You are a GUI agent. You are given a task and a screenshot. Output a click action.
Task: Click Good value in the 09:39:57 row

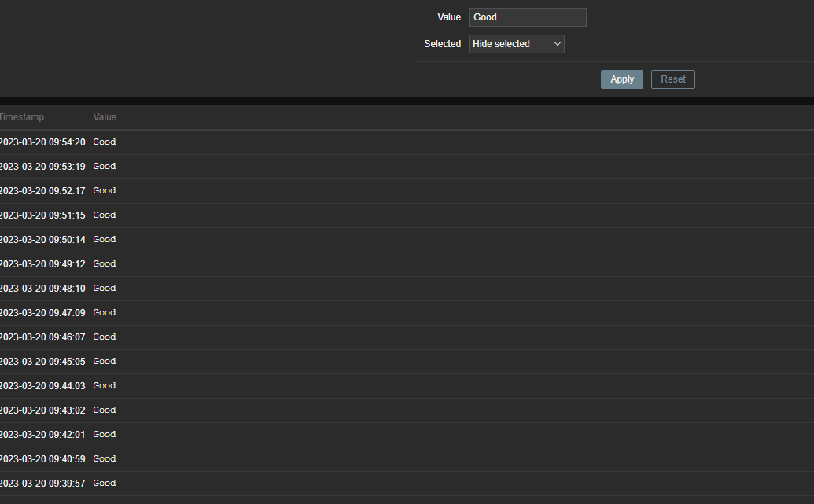click(x=105, y=484)
